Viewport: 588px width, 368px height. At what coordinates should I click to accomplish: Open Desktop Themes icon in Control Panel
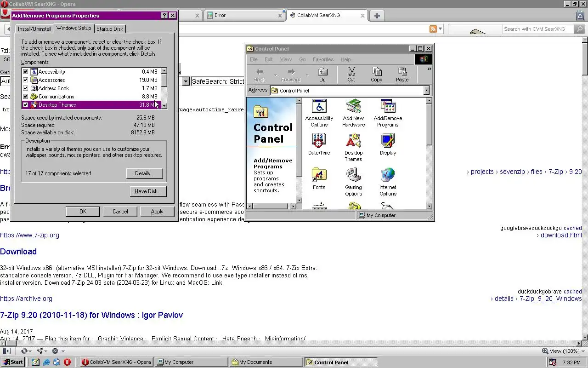(x=353, y=148)
